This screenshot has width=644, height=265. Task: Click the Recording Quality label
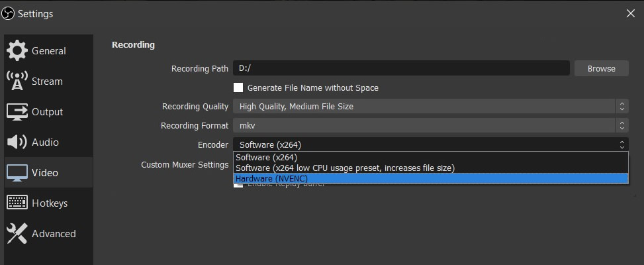pos(195,107)
